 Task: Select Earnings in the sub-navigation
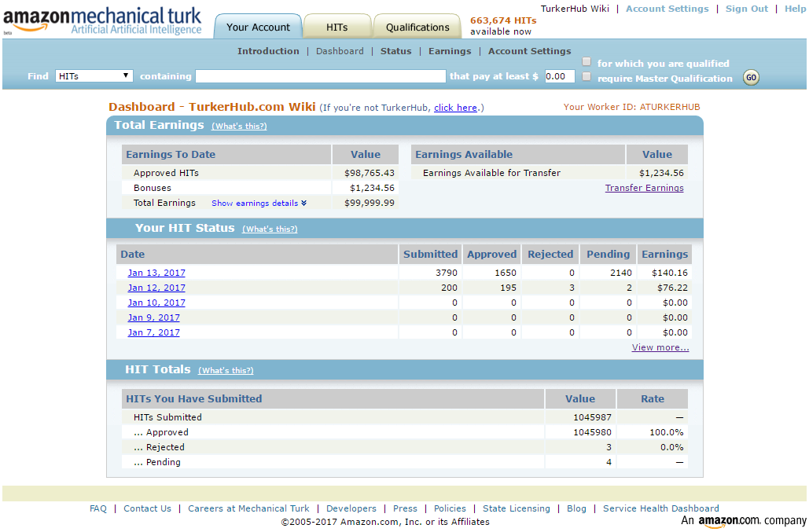tap(450, 51)
